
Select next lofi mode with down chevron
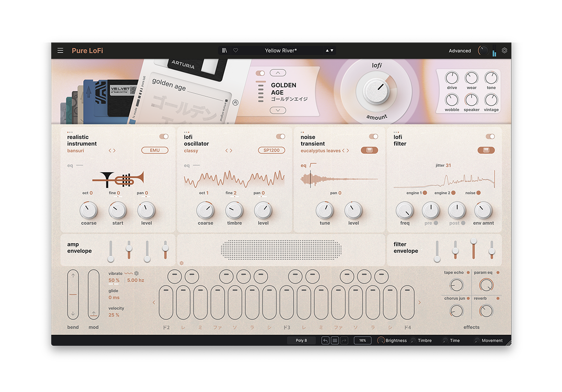[278, 111]
